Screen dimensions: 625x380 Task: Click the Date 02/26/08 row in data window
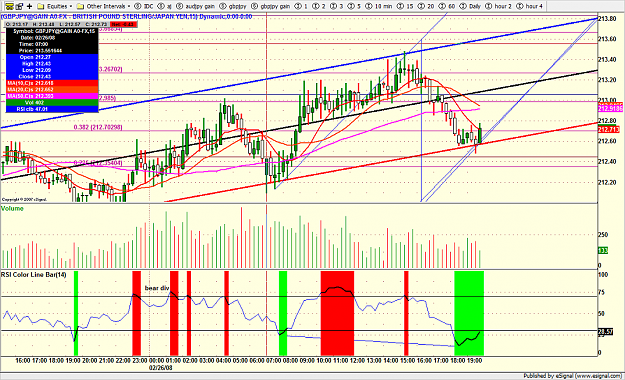click(52, 37)
